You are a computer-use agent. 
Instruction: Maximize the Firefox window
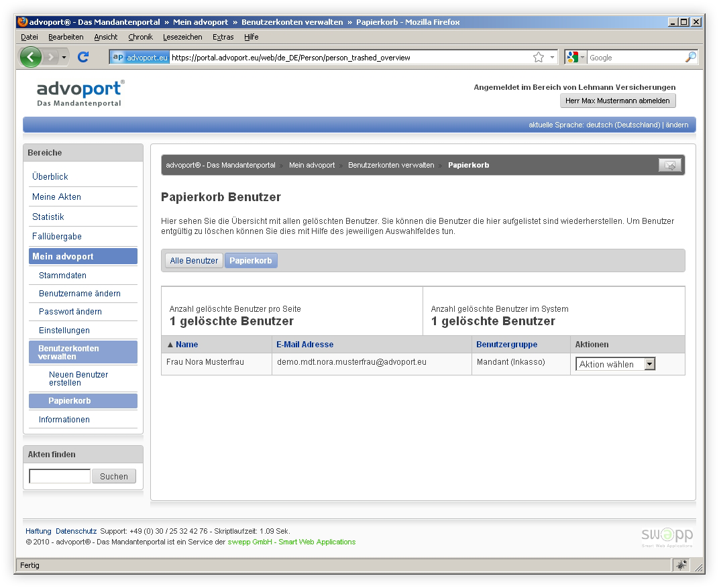(x=684, y=21)
